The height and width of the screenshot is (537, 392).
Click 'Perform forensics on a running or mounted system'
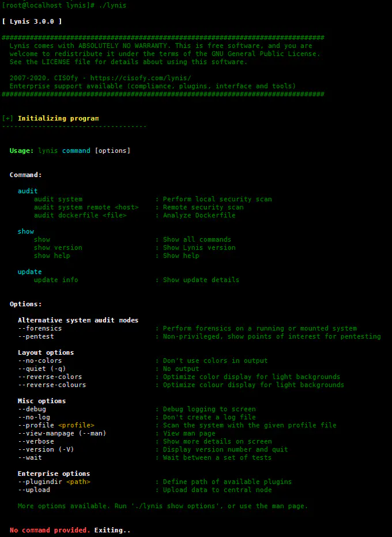[x=260, y=328]
